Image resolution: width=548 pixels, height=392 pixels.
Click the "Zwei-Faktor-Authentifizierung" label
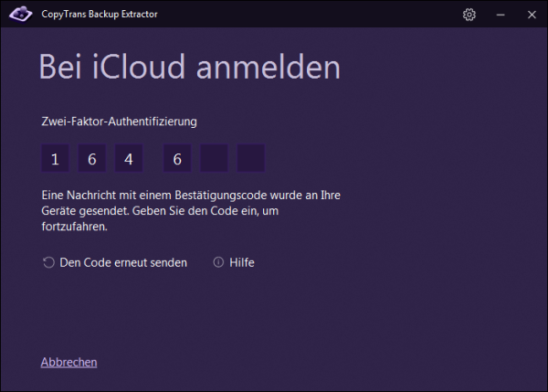[119, 121]
